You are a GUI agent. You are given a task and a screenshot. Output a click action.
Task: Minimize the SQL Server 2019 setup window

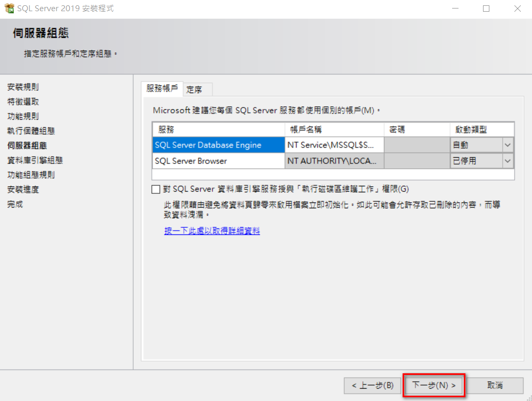pos(455,9)
